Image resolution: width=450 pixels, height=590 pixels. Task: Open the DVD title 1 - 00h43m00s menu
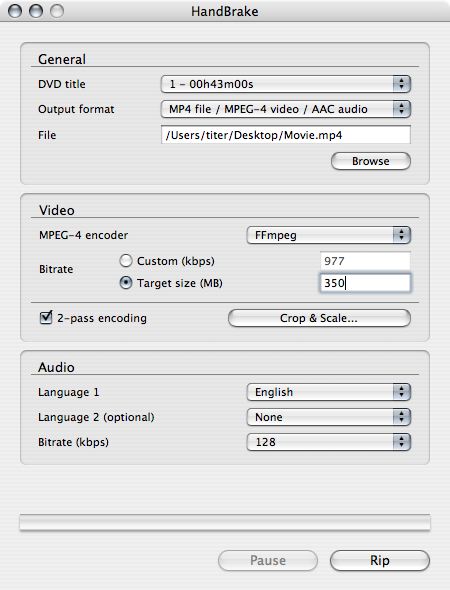pos(286,84)
